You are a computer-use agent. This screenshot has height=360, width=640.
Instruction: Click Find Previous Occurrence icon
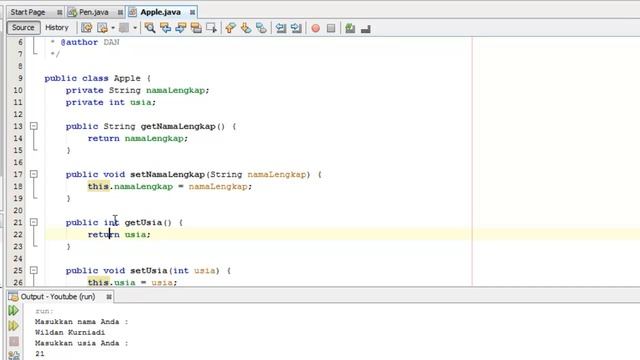165,28
